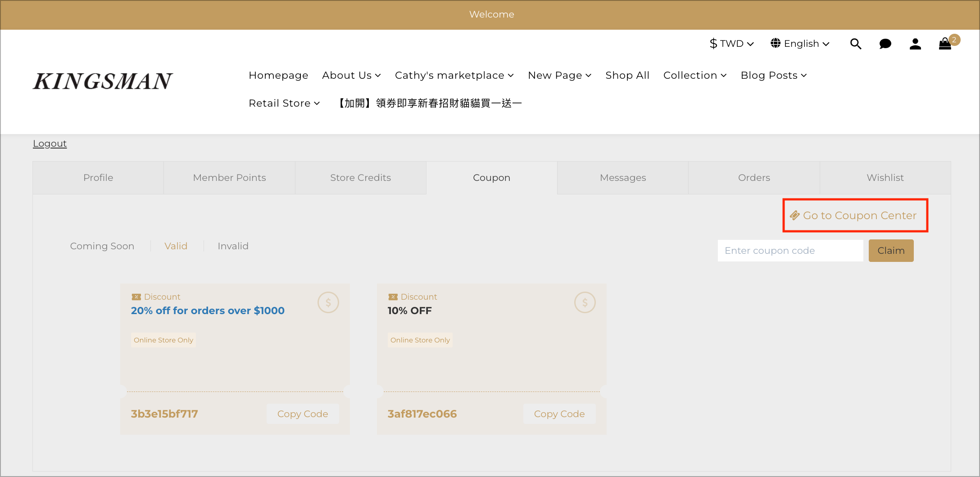This screenshot has height=477, width=980.
Task: Show Invalid coupons filter
Action: (x=233, y=246)
